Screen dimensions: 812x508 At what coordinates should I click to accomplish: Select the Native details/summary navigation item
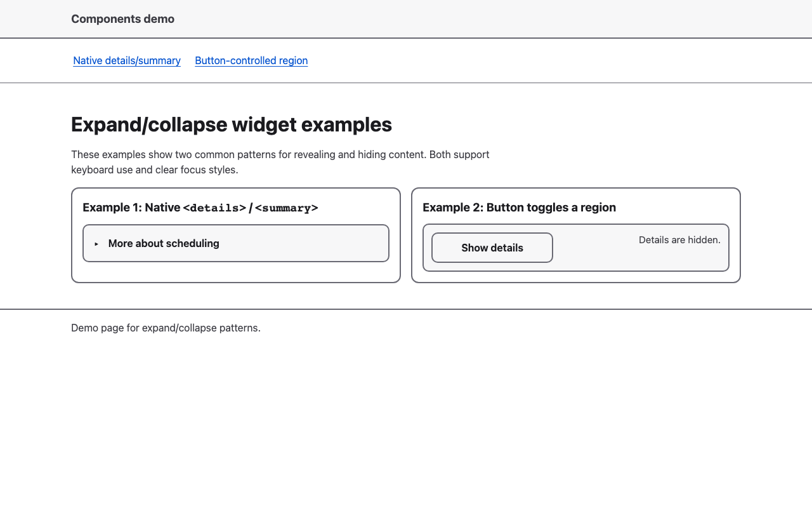tap(126, 60)
